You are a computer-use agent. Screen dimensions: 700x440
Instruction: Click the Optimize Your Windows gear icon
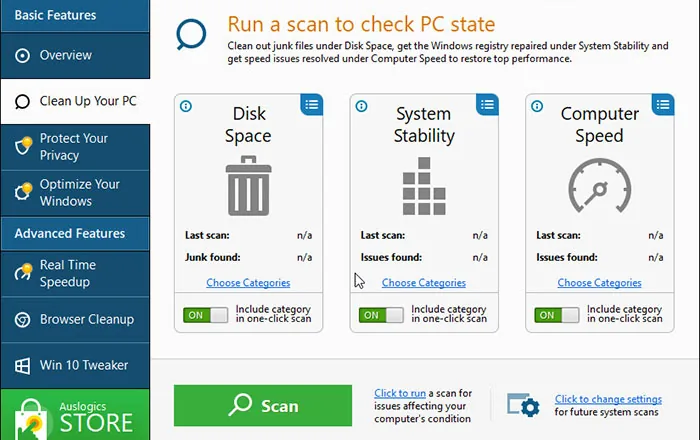tap(23, 191)
